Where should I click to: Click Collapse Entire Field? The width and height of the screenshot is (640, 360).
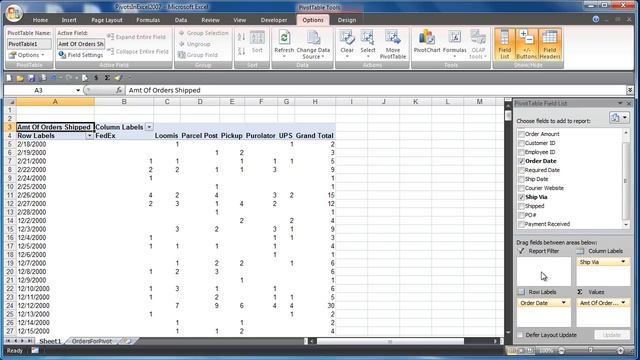[x=138, y=51]
